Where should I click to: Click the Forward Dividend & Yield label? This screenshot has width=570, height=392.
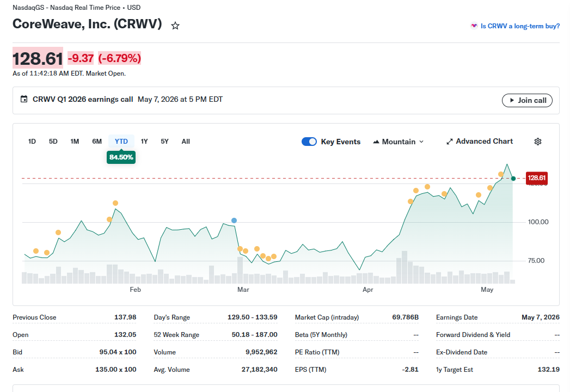point(473,334)
